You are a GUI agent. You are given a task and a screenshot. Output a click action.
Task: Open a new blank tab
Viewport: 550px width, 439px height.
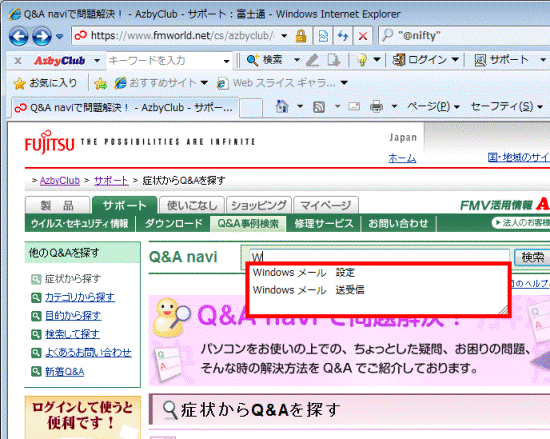coord(251,108)
